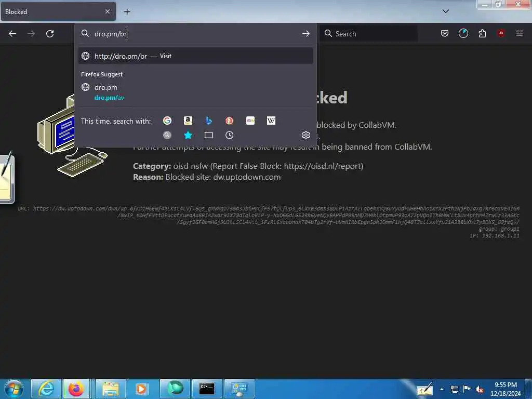
Task: Click the oisd.nl/report false block link text
Action: [x=323, y=166]
